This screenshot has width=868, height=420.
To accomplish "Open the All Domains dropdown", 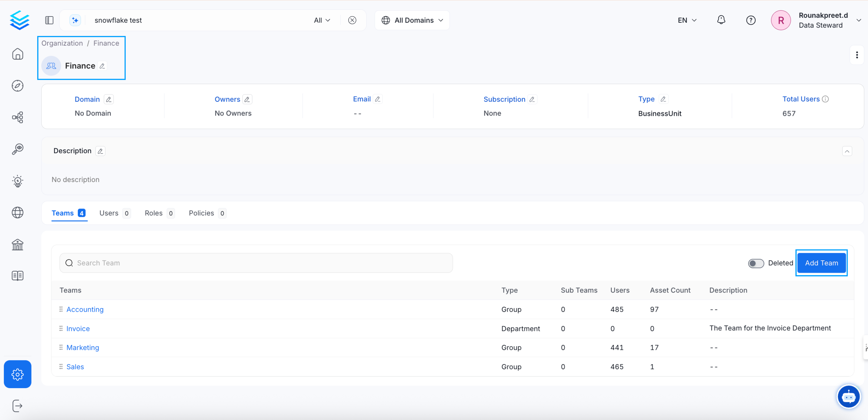I will [x=412, y=20].
